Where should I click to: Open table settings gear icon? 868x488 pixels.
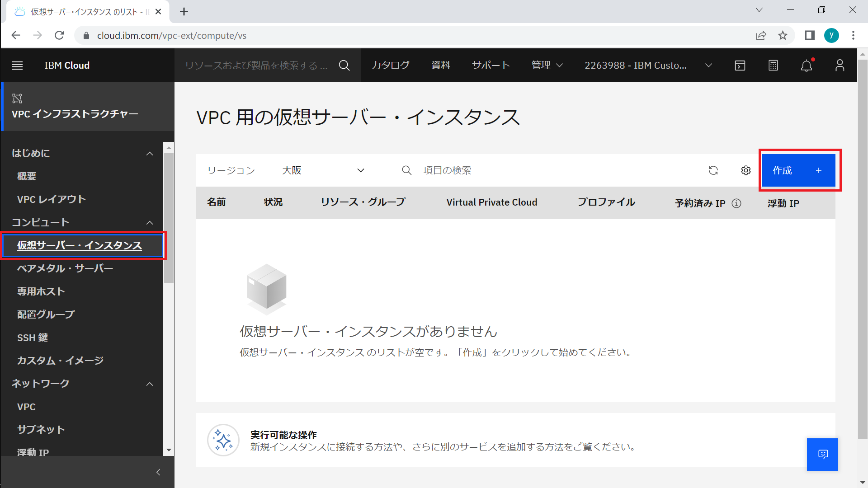[x=746, y=170]
